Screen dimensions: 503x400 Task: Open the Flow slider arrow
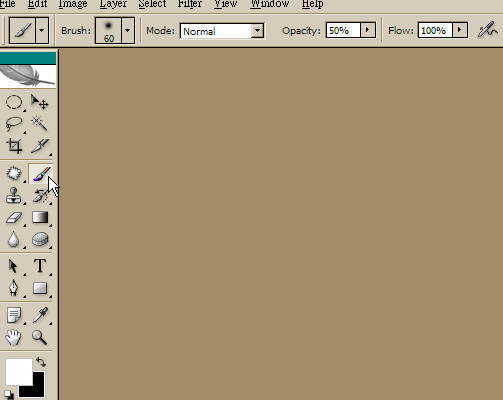pos(460,30)
